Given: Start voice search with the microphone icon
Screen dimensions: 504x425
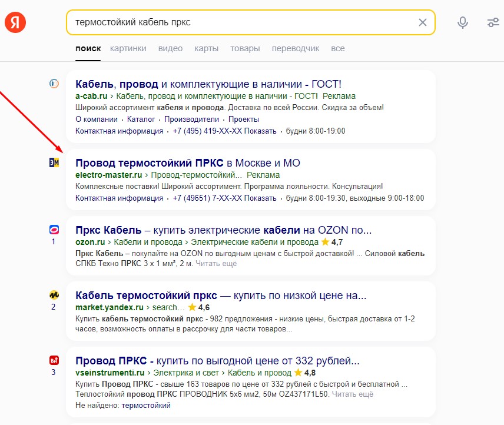Looking at the screenshot, I should pyautogui.click(x=463, y=22).
